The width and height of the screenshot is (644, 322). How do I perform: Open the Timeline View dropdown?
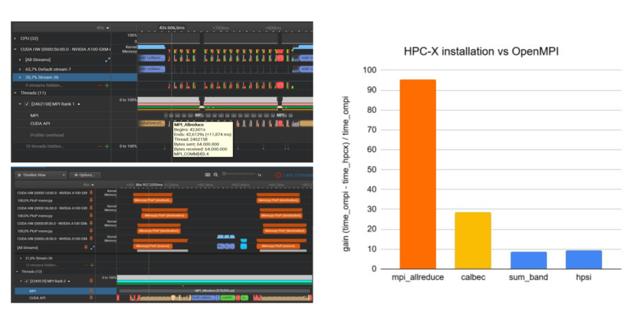pyautogui.click(x=41, y=175)
